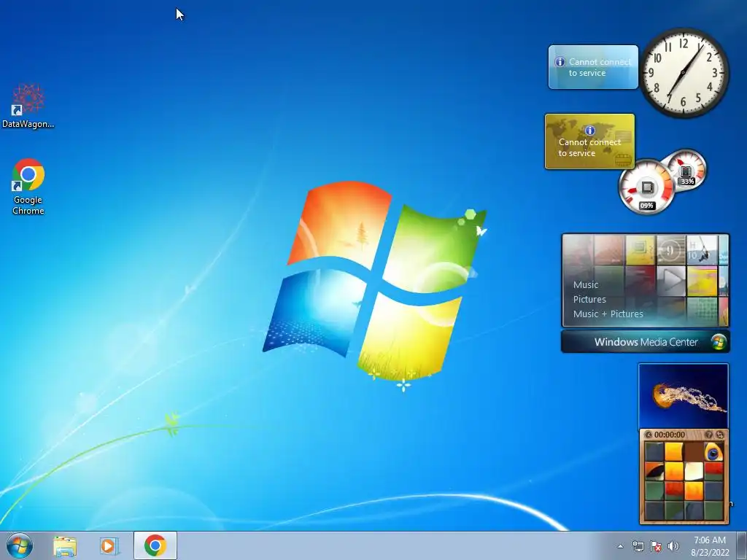Viewport: 747px width, 560px height.
Task: Click the puzzle gadget pause timer icon
Action: (x=649, y=435)
